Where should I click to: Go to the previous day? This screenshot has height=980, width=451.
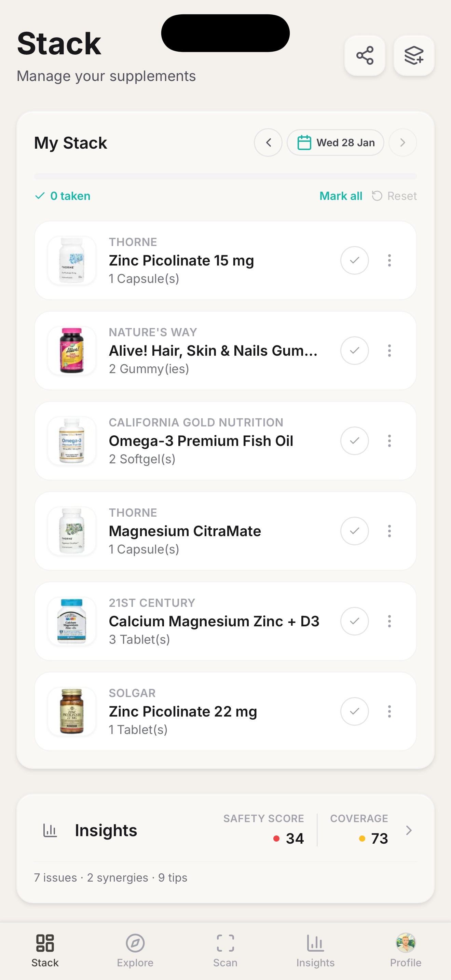(x=268, y=143)
